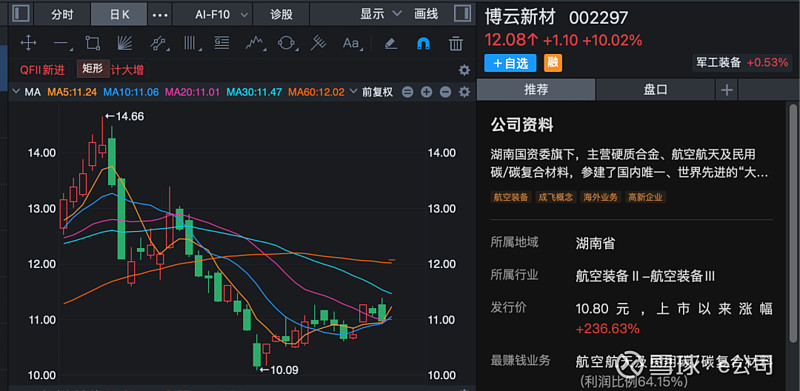Click 航空装备Ⅱ–航空装备Ⅲ industry value
800x391 pixels.
coord(645,277)
